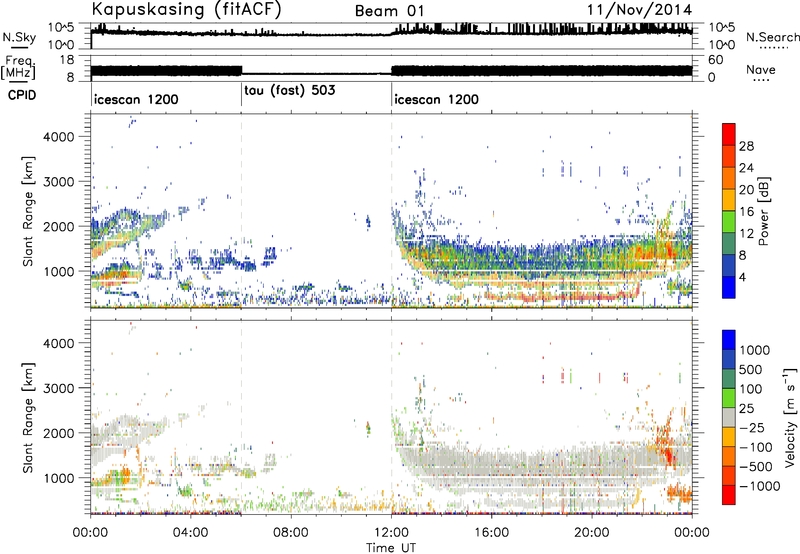Click the 'Nave' legend label
Viewport: 800px width, 554px height.
click(x=761, y=69)
